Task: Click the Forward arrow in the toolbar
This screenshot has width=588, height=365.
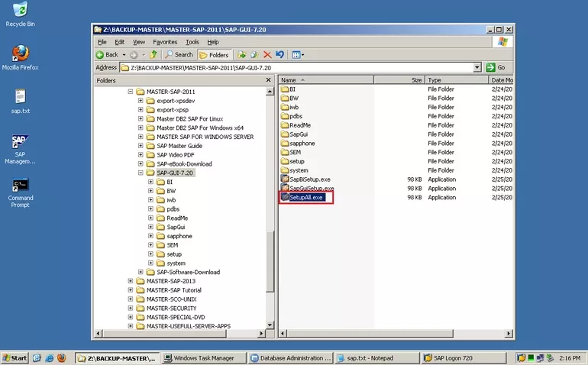Action: pos(134,55)
